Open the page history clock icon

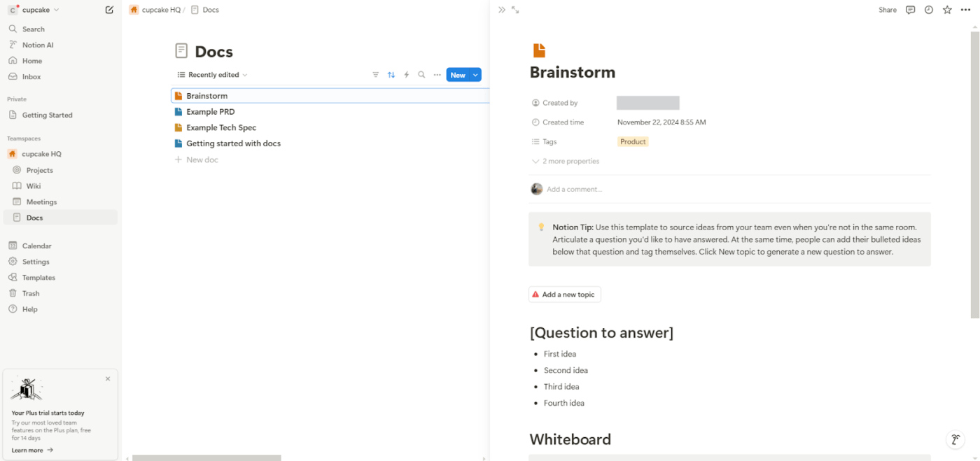point(929,10)
